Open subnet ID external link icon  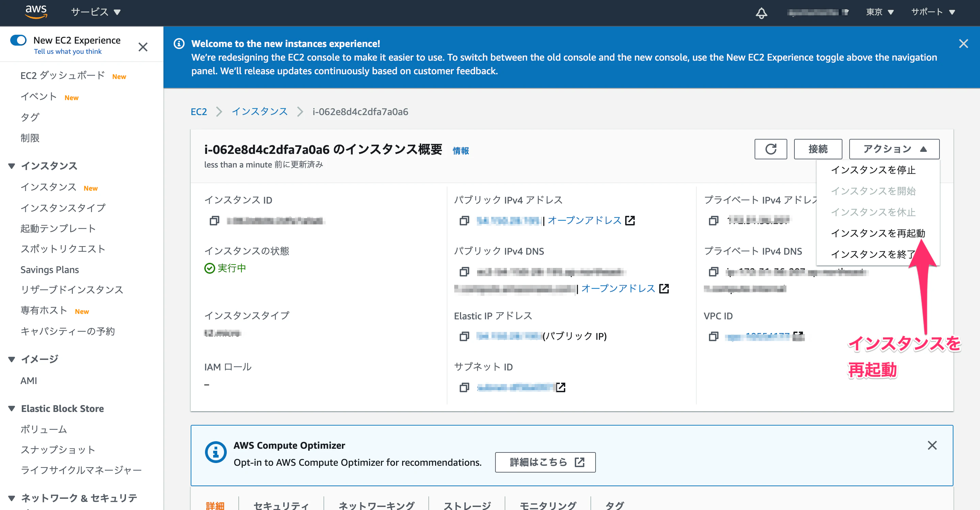coord(561,387)
